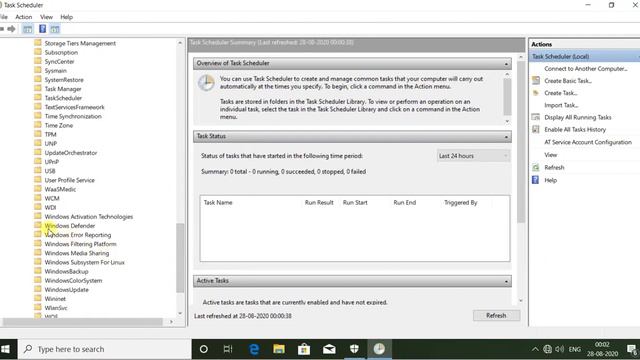Click the Task Name column header
This screenshot has width=640, height=360.
pos(218,202)
